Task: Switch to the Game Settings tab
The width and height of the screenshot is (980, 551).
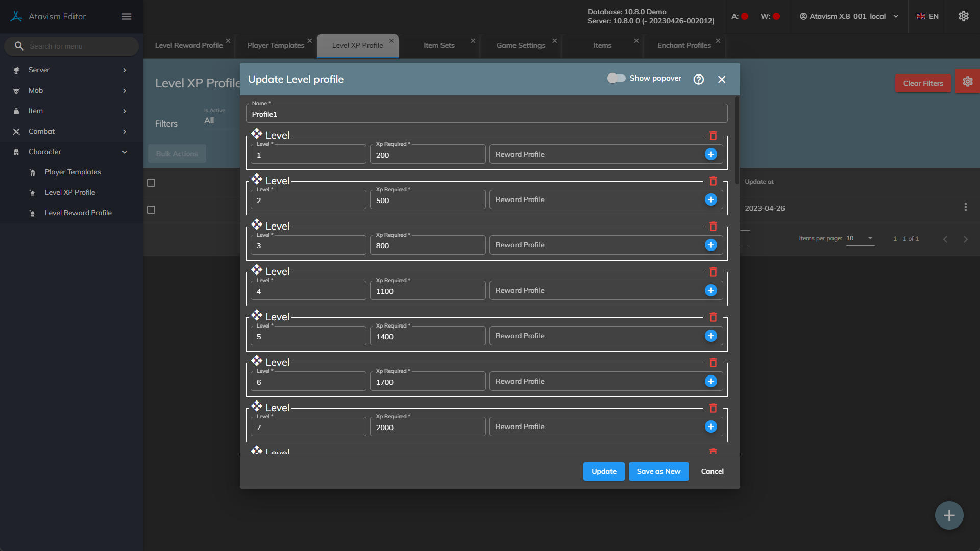Action: 521,45
